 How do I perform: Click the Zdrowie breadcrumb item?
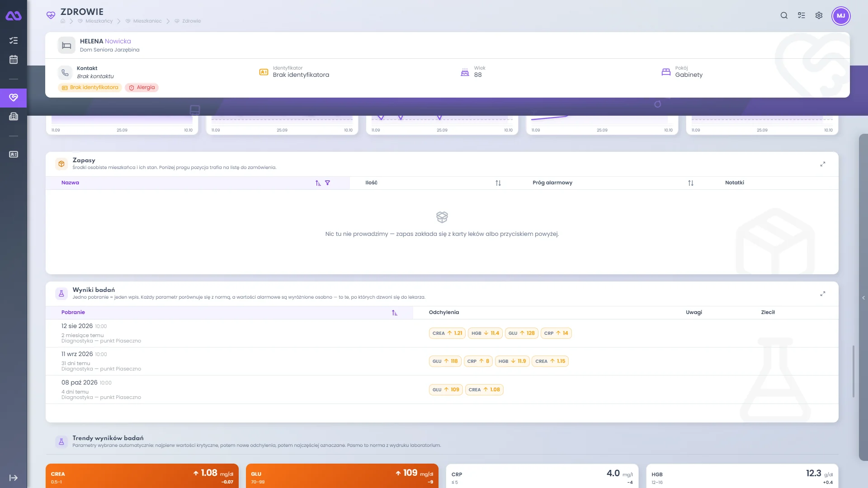(188, 21)
